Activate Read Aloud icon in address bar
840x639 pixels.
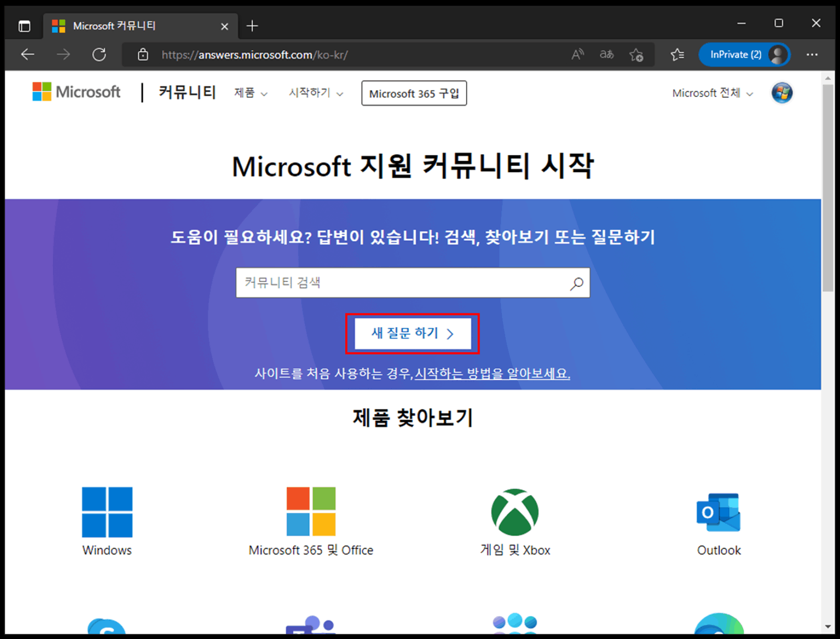577,54
